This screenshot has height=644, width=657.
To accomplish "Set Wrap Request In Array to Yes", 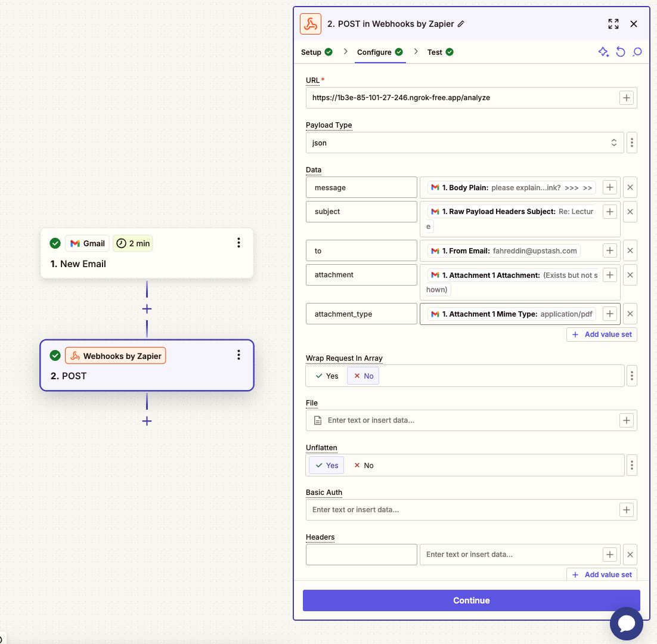I will (326, 376).
